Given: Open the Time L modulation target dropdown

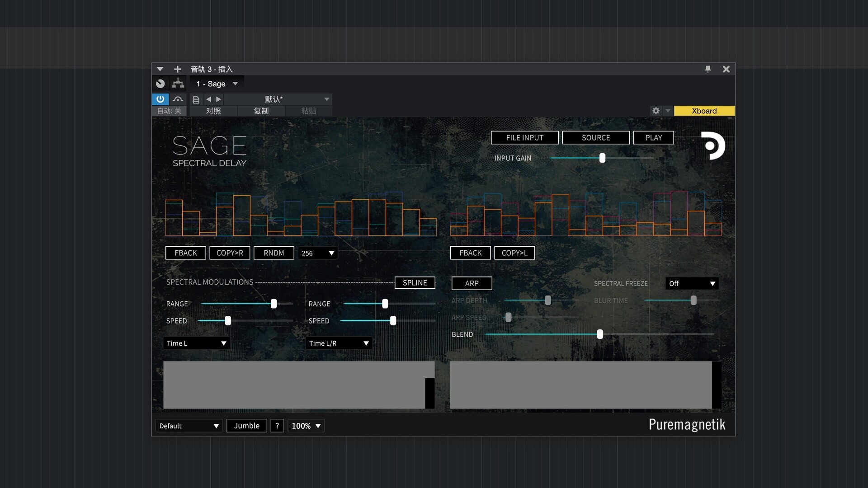Looking at the screenshot, I should tap(197, 343).
